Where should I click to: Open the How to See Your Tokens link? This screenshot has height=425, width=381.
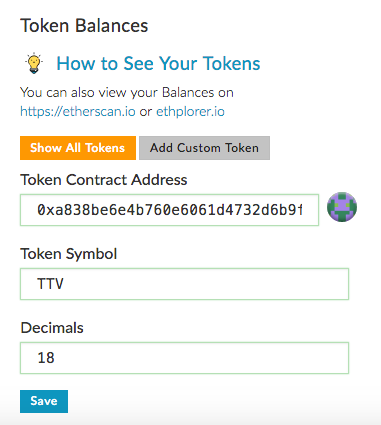point(158,63)
